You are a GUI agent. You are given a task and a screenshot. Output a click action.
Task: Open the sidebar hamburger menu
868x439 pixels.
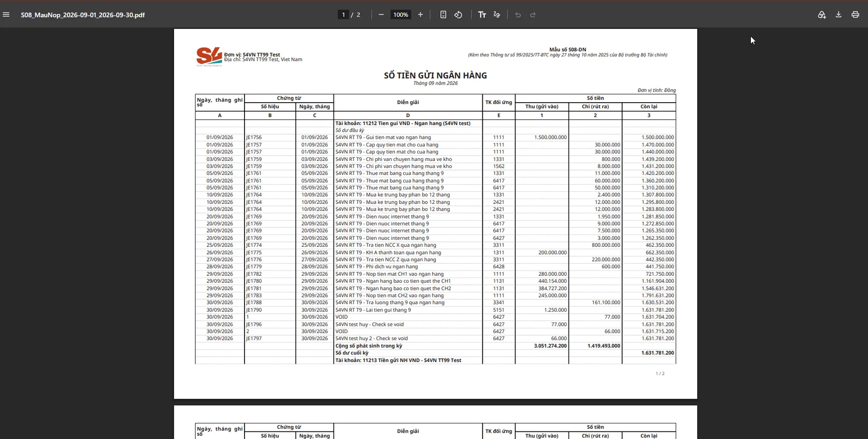(x=6, y=15)
